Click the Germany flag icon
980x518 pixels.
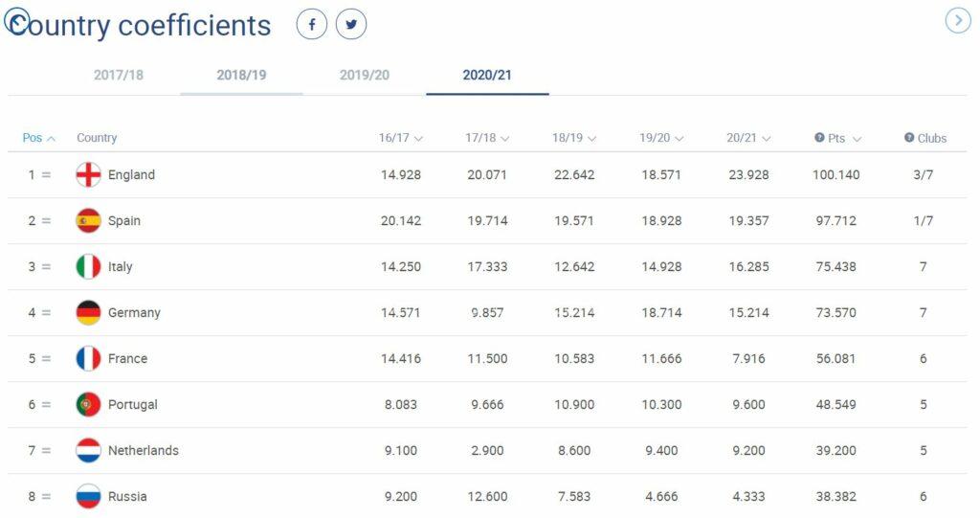tap(88, 313)
